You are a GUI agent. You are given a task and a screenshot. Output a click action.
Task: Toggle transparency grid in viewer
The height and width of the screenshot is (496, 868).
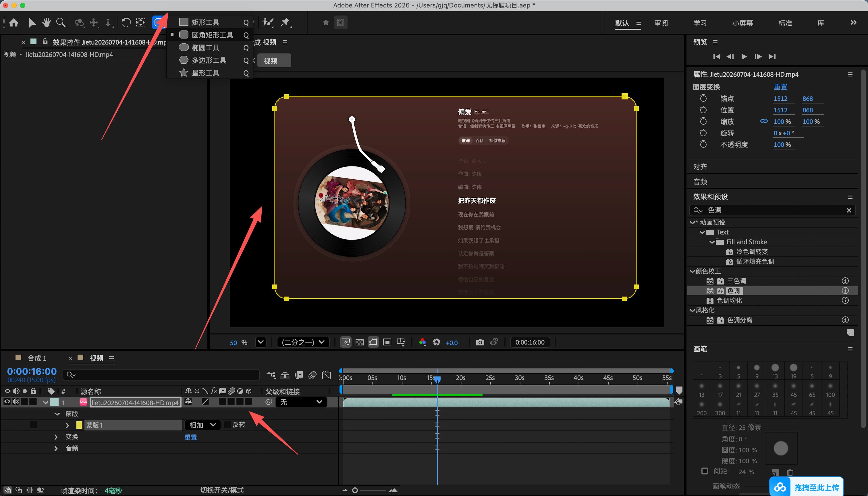pos(359,342)
